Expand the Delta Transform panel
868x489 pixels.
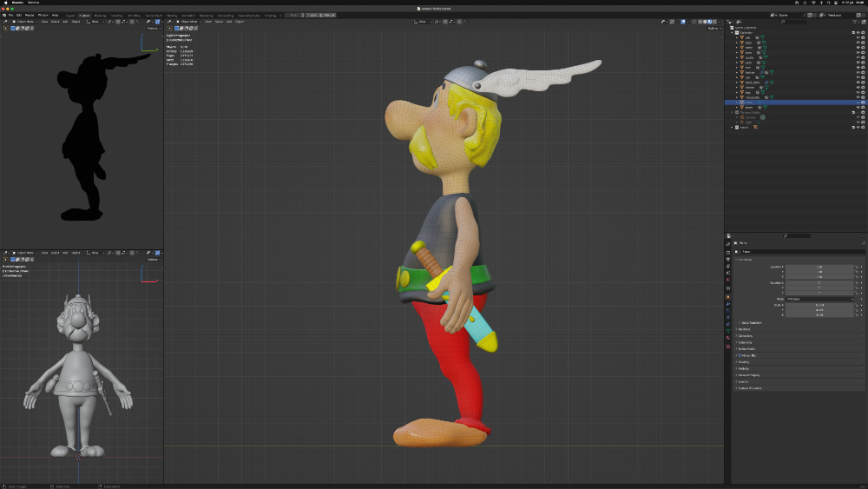point(751,322)
